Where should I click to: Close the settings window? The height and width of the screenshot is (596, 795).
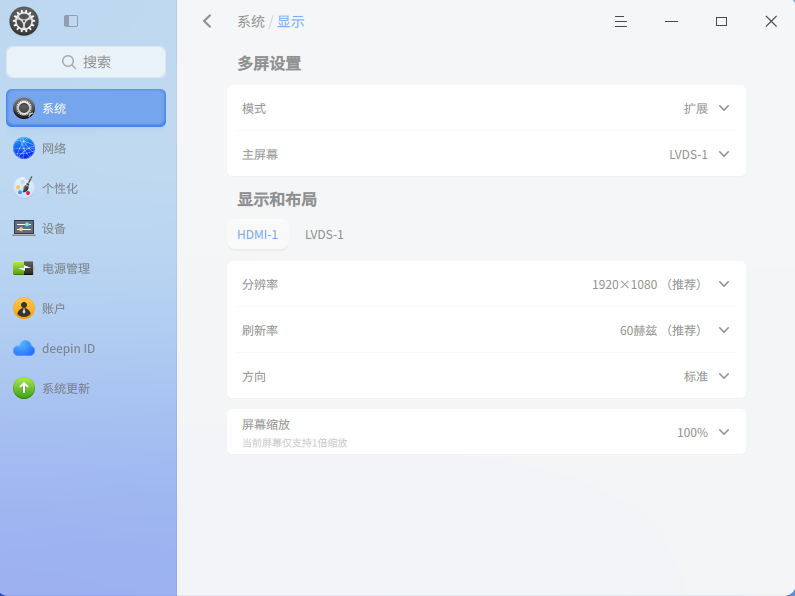771,21
